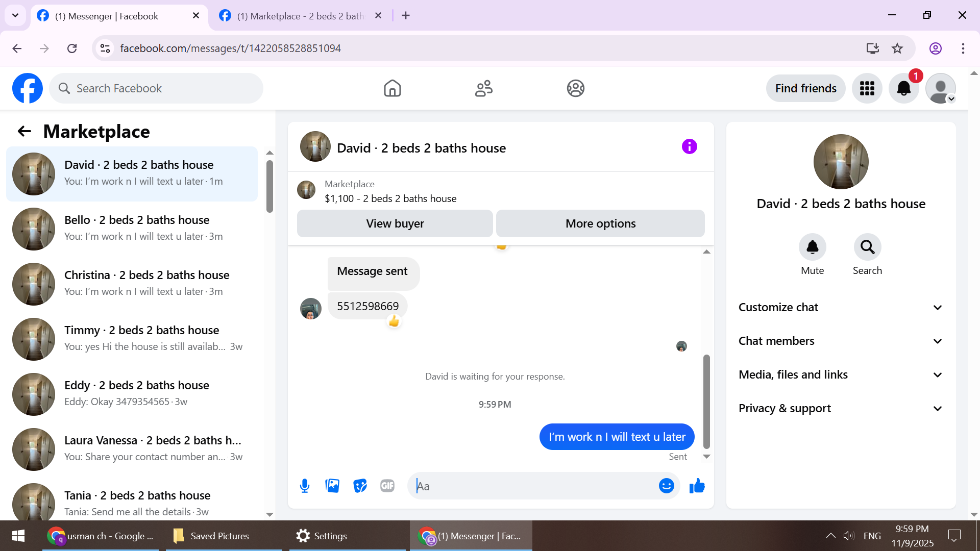The height and width of the screenshot is (551, 980).
Task: Expand Customize chat section
Action: [841, 308]
